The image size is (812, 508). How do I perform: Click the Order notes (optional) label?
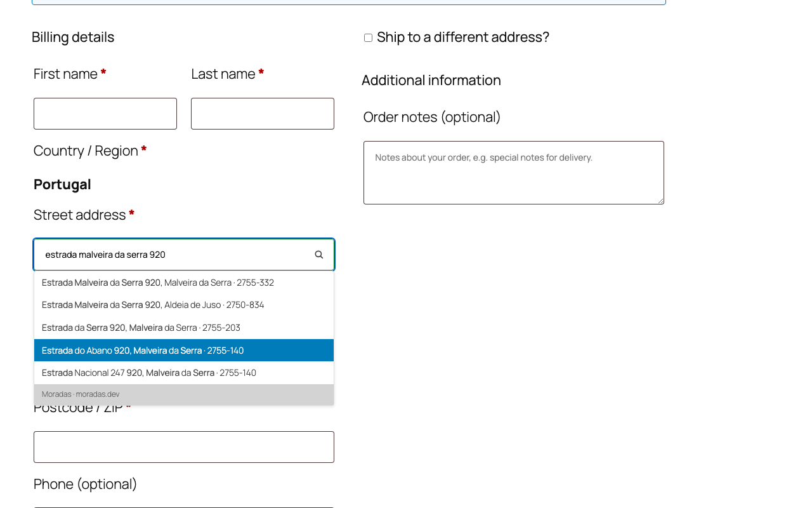coord(432,117)
